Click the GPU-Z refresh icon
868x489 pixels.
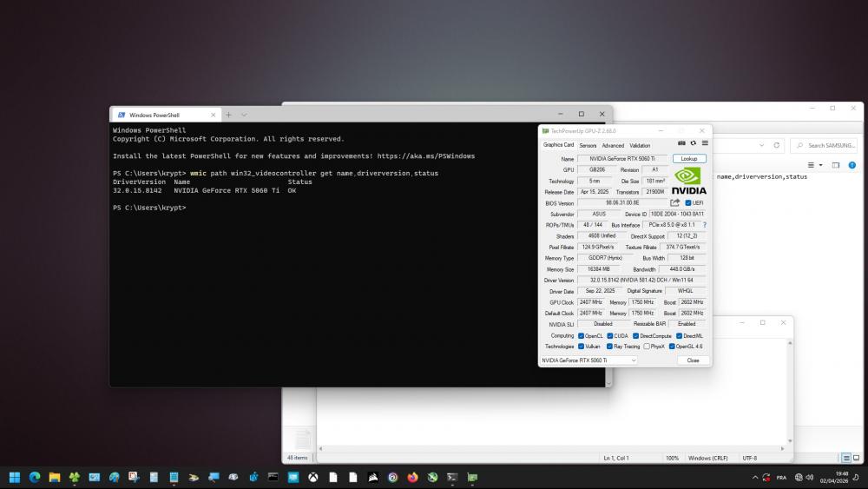click(x=693, y=143)
